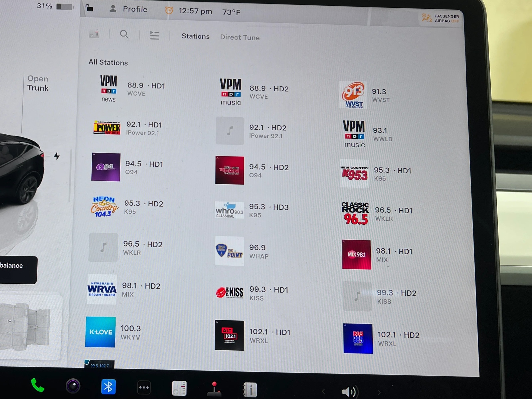
Task: Select 94.5 HD2 Q94 Fan station
Action: [252, 170]
